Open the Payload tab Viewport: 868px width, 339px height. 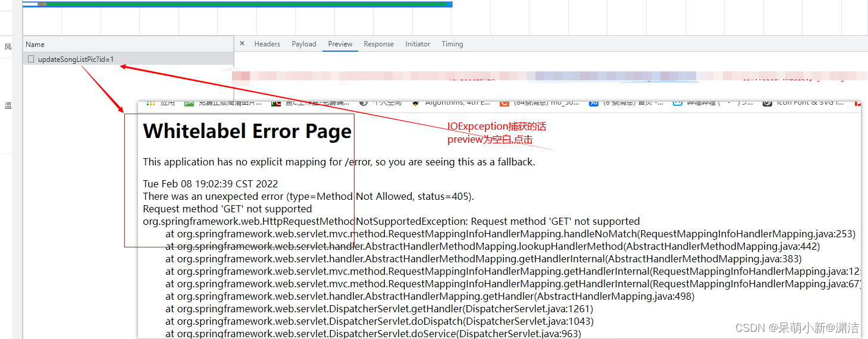(304, 44)
